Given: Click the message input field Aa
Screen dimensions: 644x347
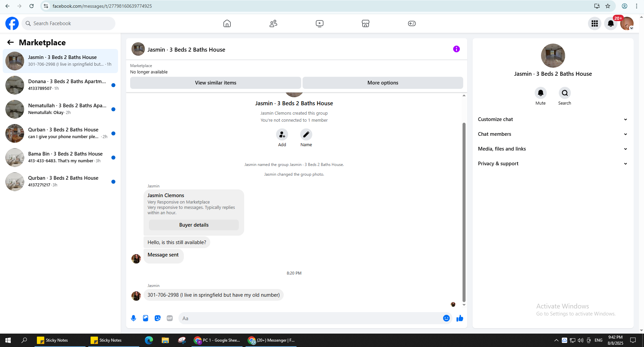Looking at the screenshot, I should click(x=310, y=318).
